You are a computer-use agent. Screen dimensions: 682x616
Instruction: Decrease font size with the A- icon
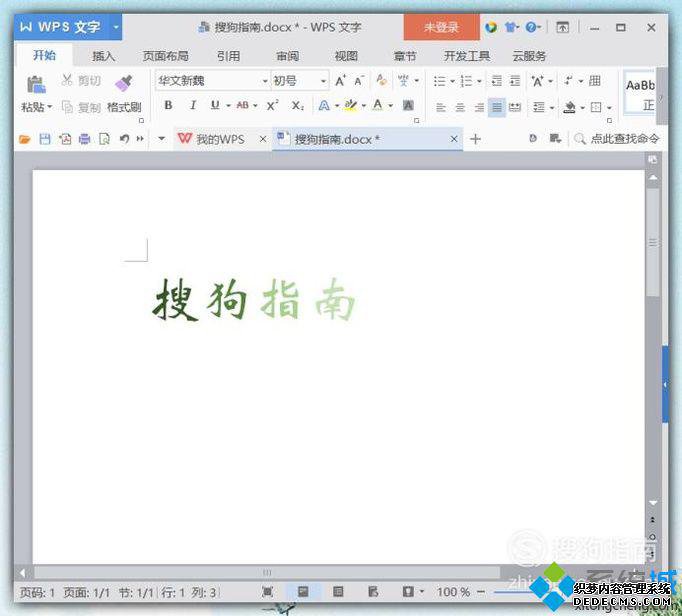point(359,80)
